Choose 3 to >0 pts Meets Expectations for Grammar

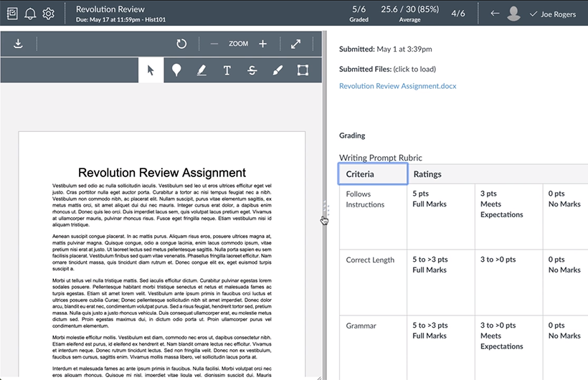[508, 348]
